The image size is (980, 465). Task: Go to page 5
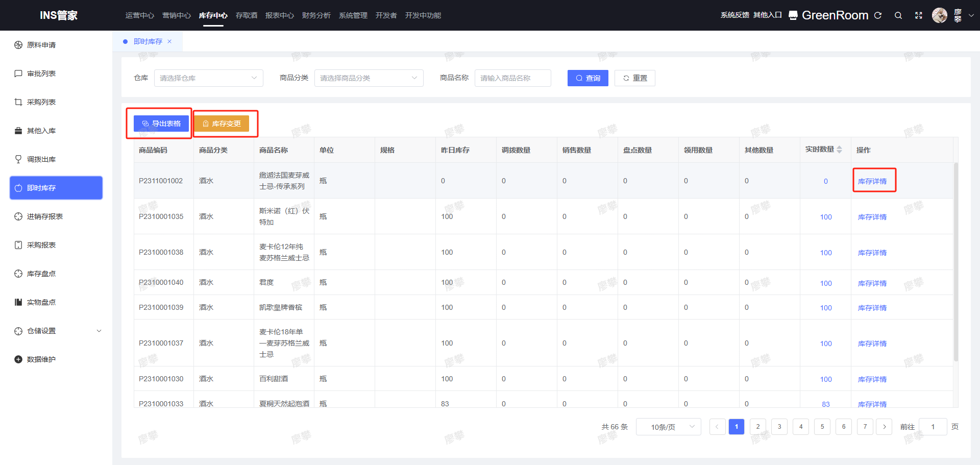point(822,427)
